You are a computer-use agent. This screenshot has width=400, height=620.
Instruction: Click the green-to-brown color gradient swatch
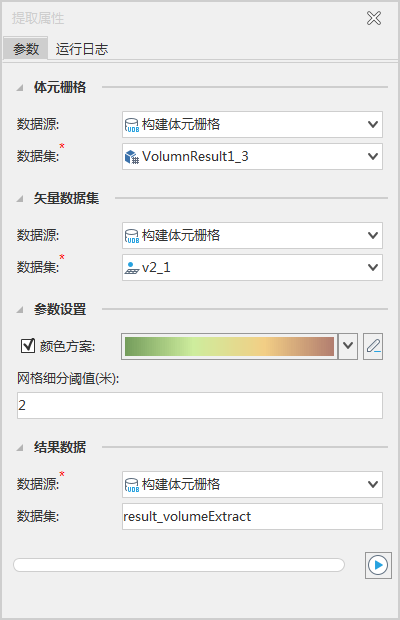coord(229,346)
